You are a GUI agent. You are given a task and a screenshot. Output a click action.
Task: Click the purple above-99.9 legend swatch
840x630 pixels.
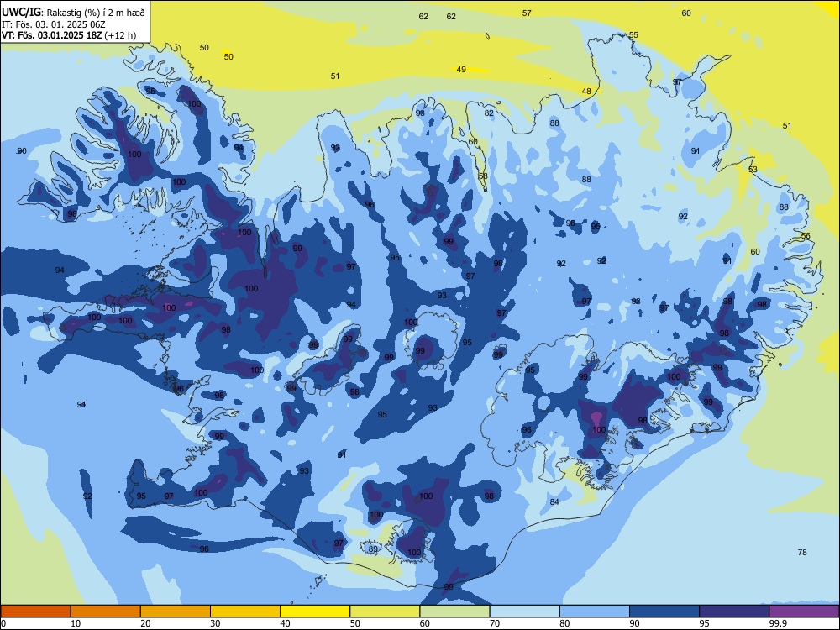click(x=804, y=612)
